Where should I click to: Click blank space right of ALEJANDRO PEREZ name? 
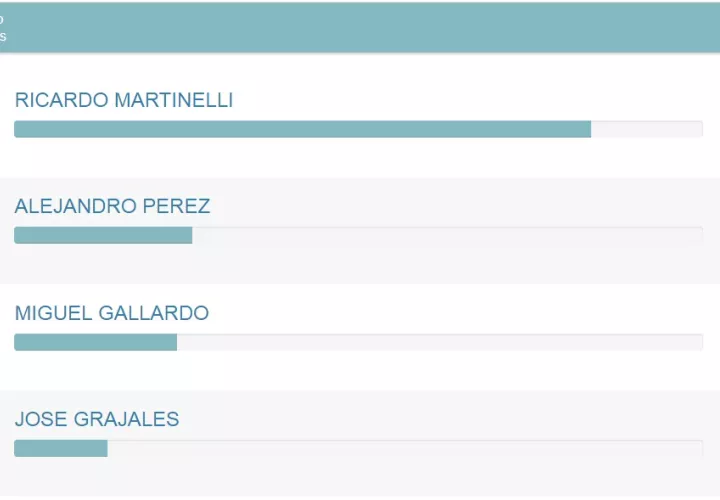pyautogui.click(x=460, y=206)
